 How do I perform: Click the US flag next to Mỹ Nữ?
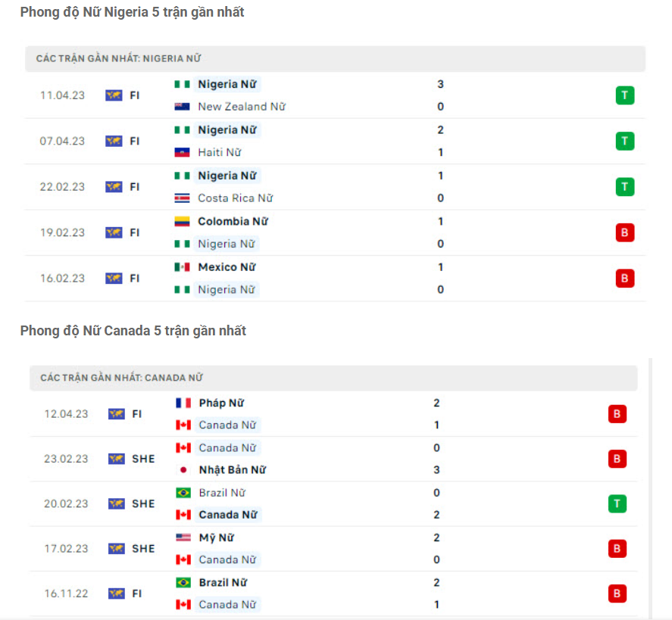[182, 537]
